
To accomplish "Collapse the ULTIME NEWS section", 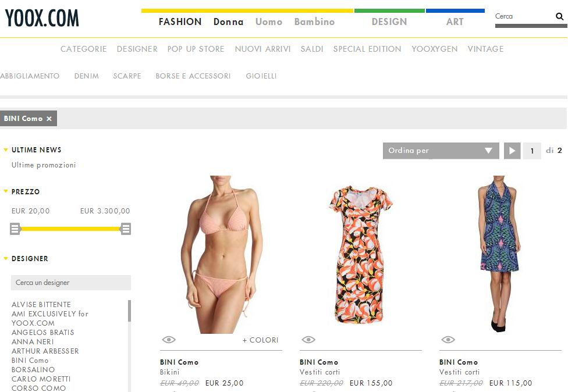I will point(5,149).
